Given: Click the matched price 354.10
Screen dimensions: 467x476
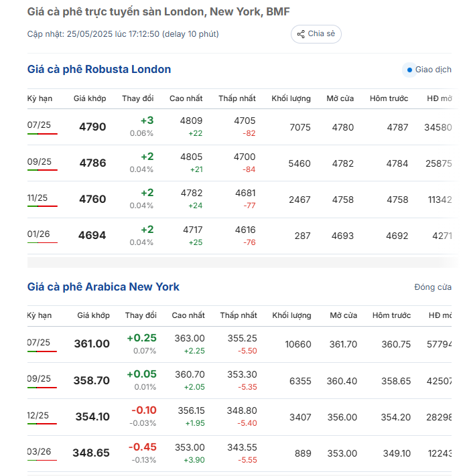Looking at the screenshot, I should [92, 417].
